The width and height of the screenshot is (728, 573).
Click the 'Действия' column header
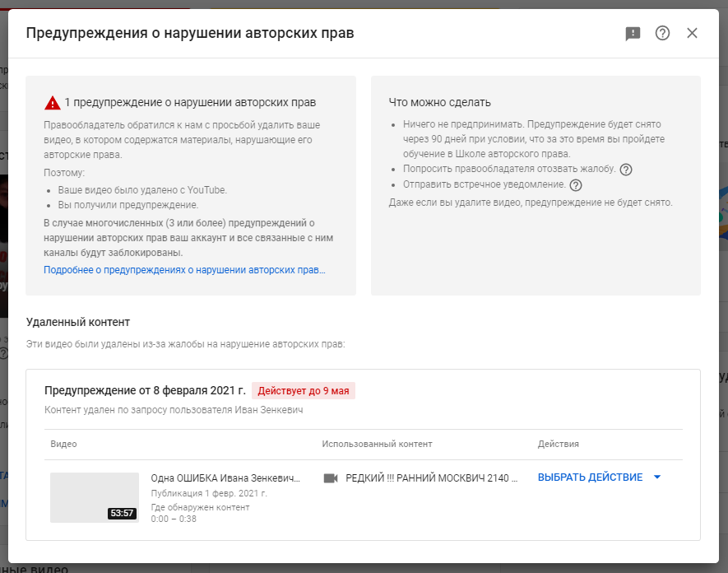558,445
